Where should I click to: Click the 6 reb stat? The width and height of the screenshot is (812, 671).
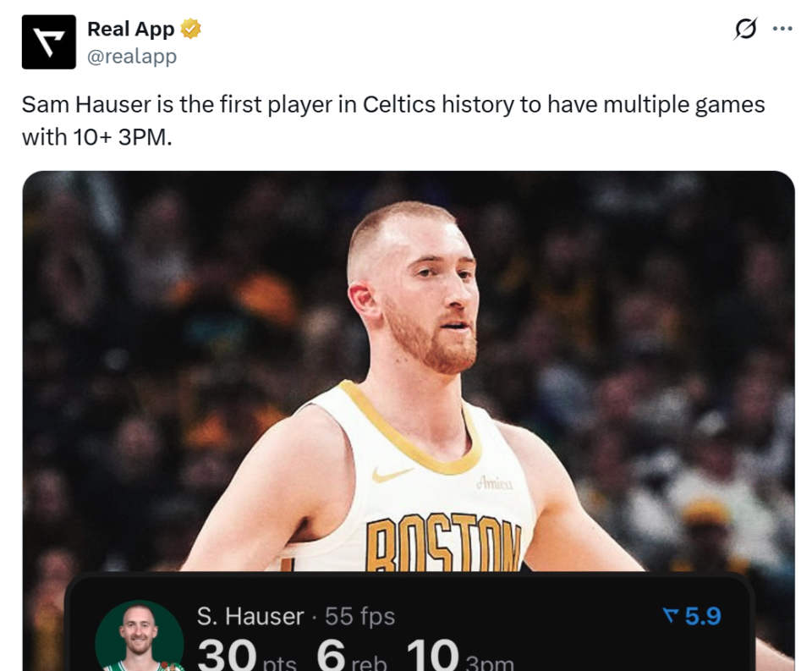(352, 655)
